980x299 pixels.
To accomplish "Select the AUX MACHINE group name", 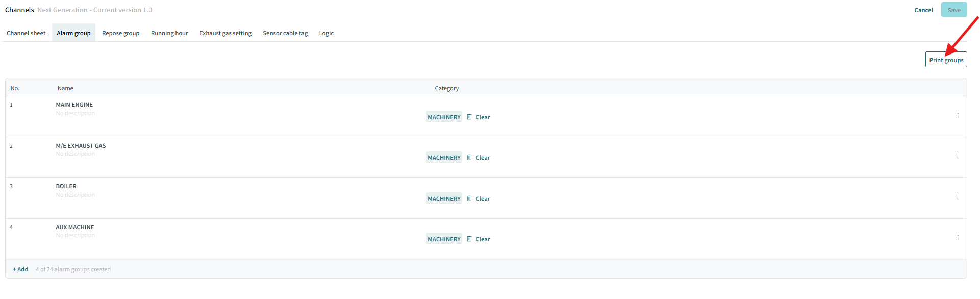I will [75, 227].
